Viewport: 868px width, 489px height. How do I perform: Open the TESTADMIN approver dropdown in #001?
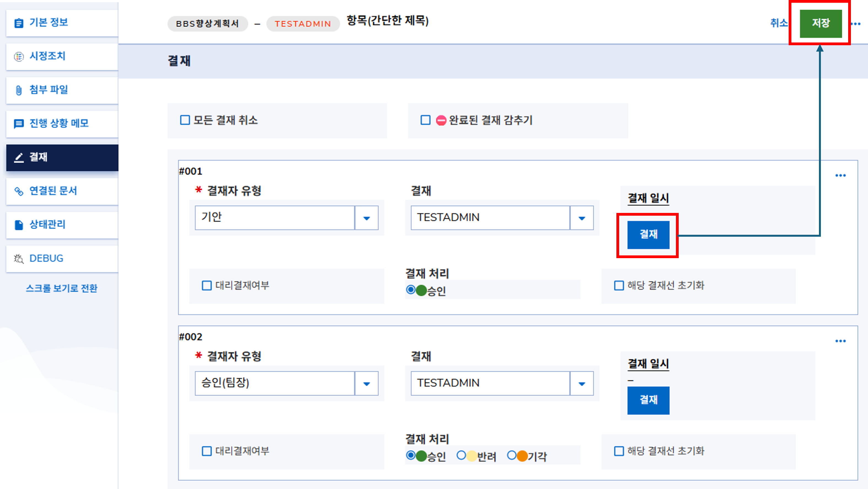tap(582, 218)
